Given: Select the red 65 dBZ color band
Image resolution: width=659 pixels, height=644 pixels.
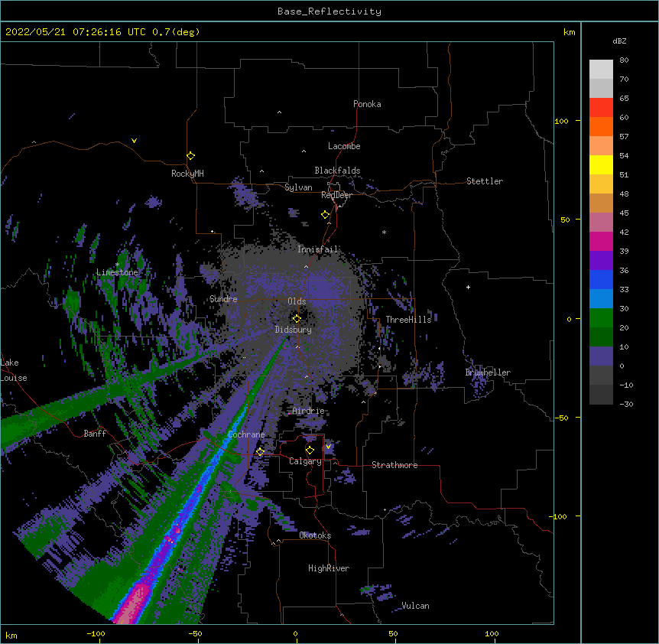Looking at the screenshot, I should (601, 107).
